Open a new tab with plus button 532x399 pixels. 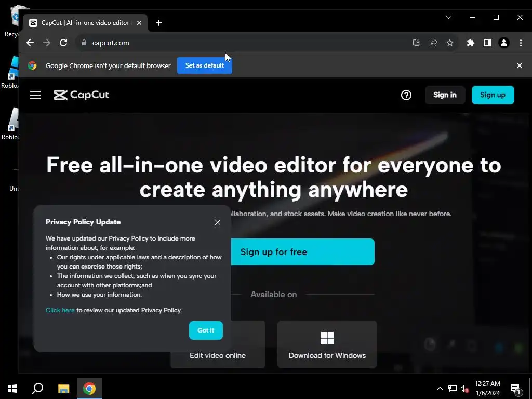click(159, 23)
